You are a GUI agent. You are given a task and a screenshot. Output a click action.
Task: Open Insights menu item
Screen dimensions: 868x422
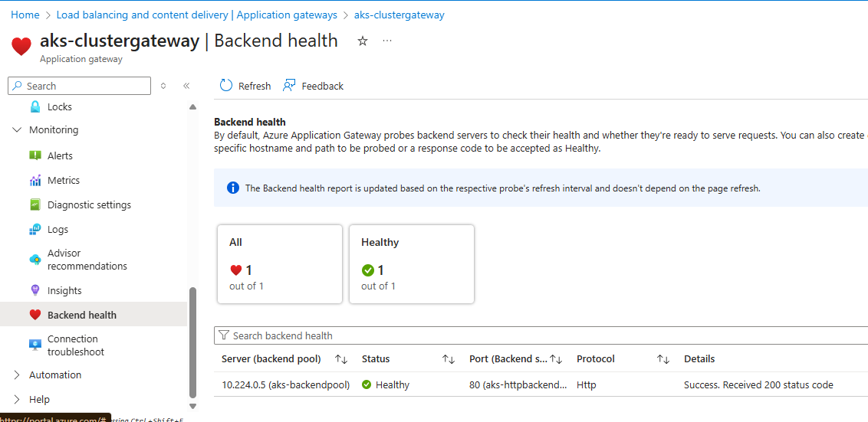(64, 290)
